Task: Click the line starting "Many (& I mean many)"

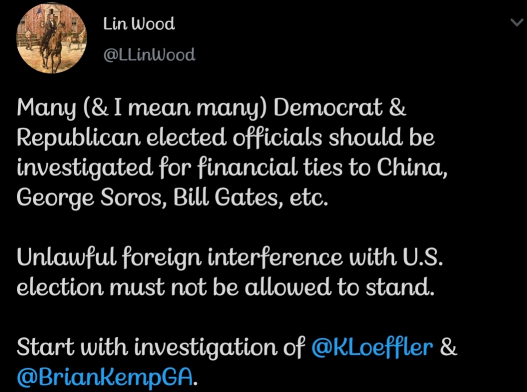Action: pos(211,108)
